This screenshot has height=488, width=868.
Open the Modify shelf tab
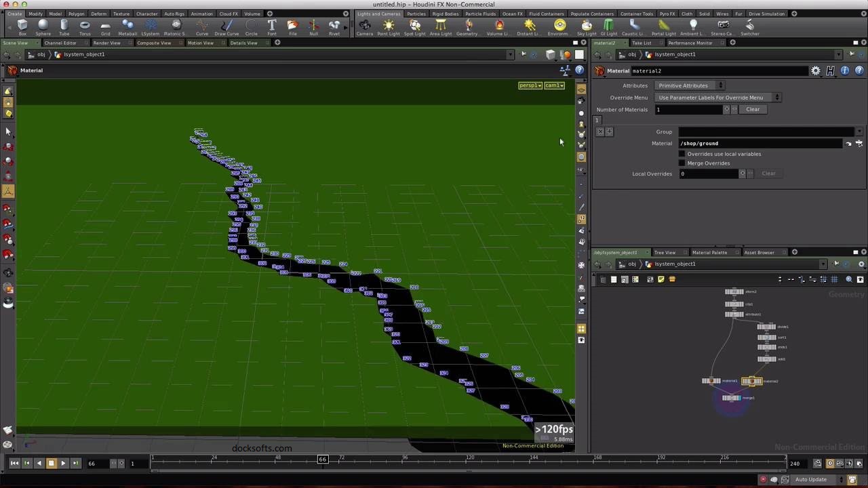click(35, 14)
